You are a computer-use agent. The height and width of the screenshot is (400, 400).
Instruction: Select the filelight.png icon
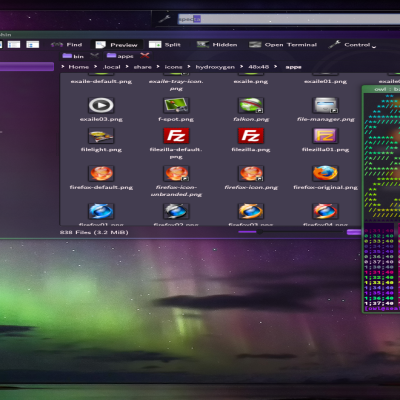pyautogui.click(x=101, y=136)
